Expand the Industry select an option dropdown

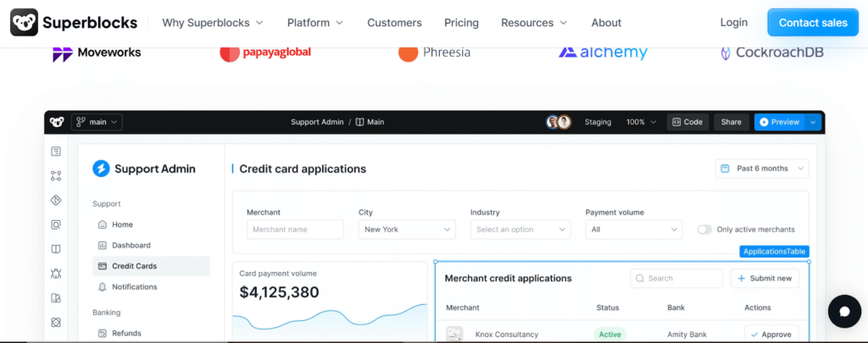tap(520, 229)
